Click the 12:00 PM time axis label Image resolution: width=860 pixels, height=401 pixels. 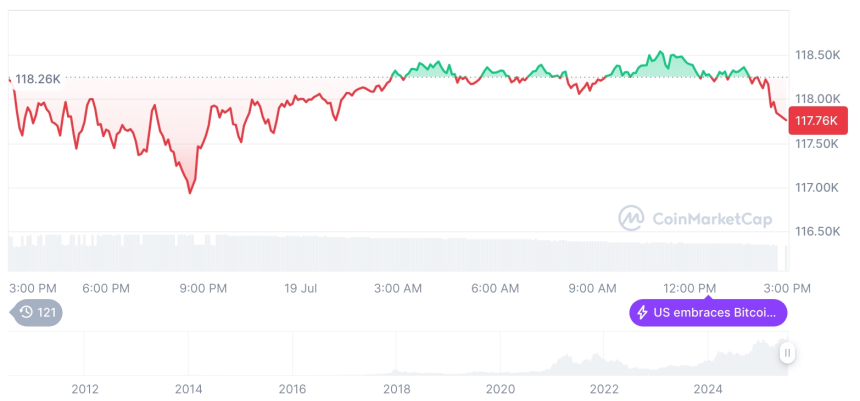click(x=692, y=288)
